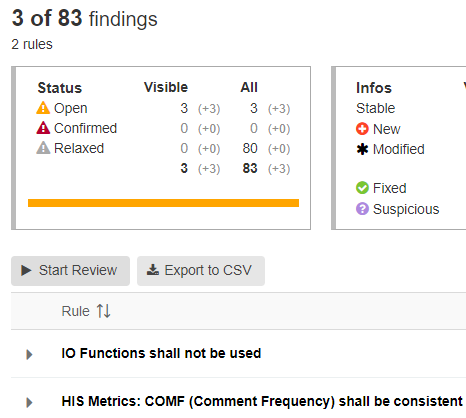Click the Rule column header
The height and width of the screenshot is (418, 466).
76,311
